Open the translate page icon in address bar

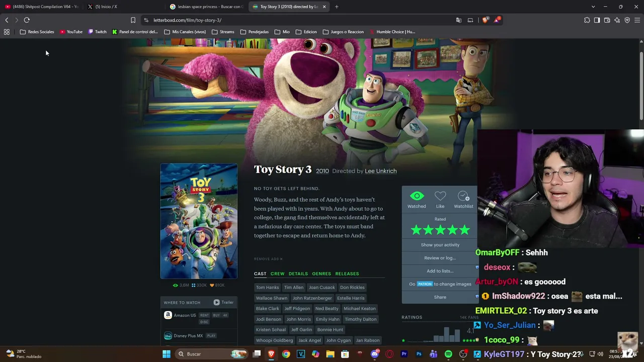(x=459, y=20)
